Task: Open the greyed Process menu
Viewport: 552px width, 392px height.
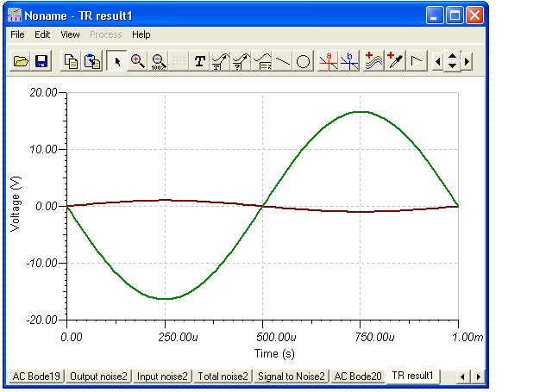Action: pos(106,34)
